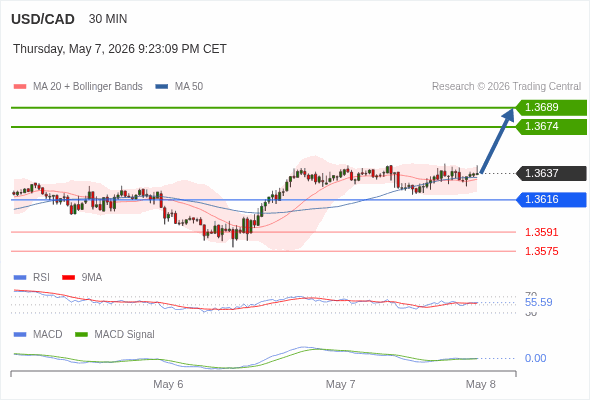590x400 pixels.
Task: Click the 9MA red legend marker
Action: (x=68, y=278)
